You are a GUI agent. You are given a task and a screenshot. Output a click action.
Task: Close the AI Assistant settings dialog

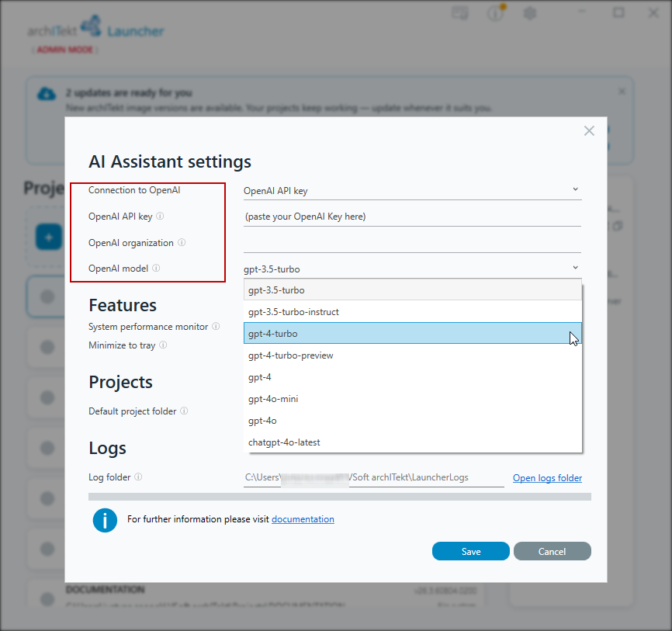[589, 130]
